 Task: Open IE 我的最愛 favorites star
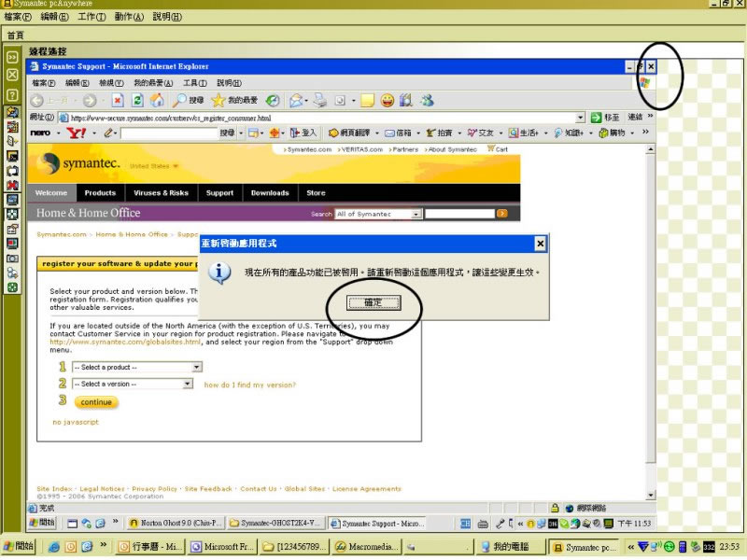tap(234, 101)
